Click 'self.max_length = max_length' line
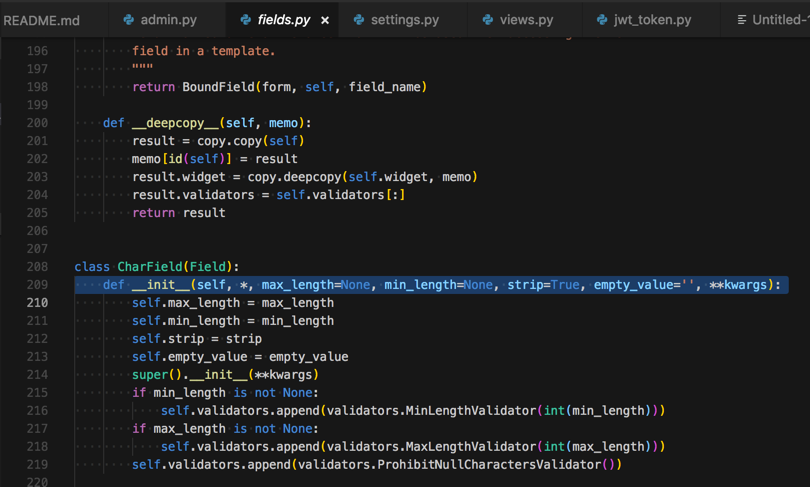 point(232,303)
